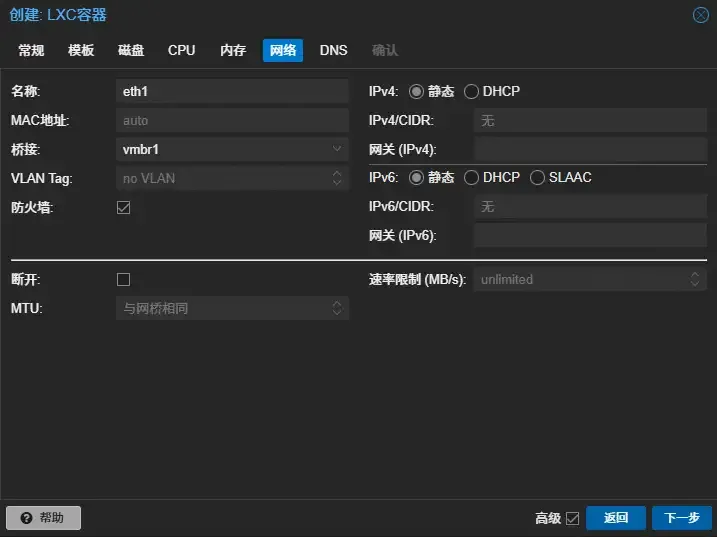This screenshot has width=717, height=537.
Task: Click the MAC地址 auto field
Action: [x=232, y=121]
